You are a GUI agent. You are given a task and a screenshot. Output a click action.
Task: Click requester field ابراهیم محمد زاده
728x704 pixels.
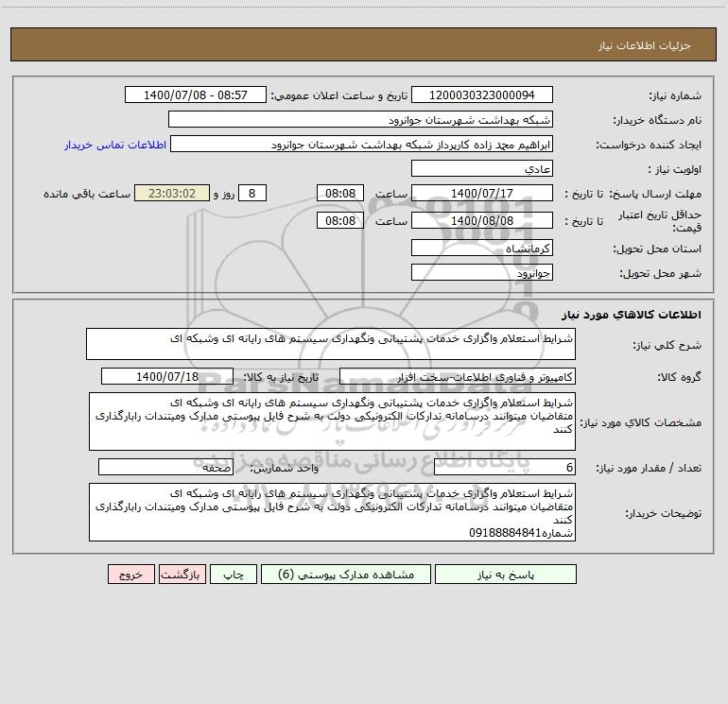(362, 144)
